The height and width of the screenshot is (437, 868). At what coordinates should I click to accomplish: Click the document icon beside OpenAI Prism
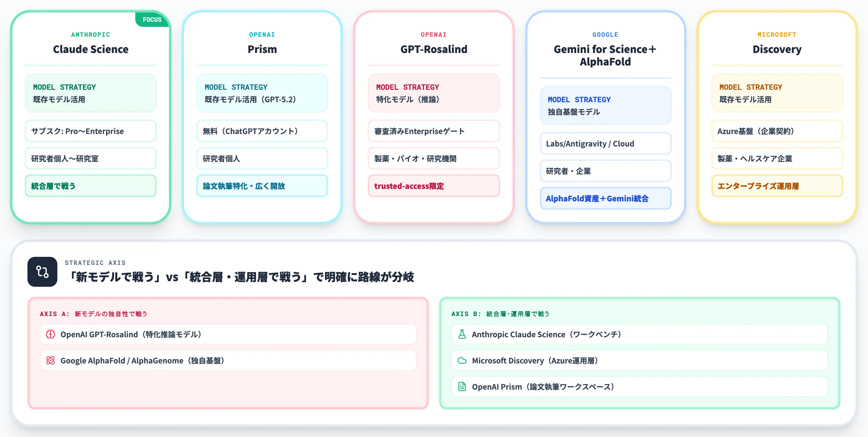462,387
